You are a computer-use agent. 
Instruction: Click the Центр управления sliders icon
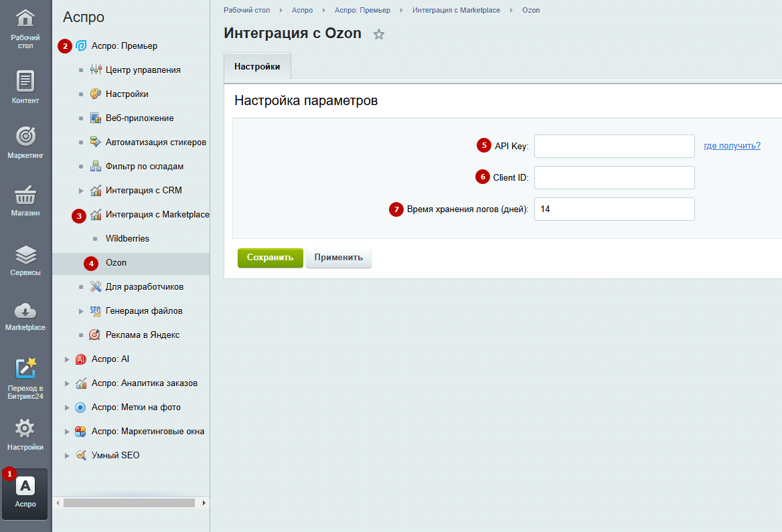point(96,70)
